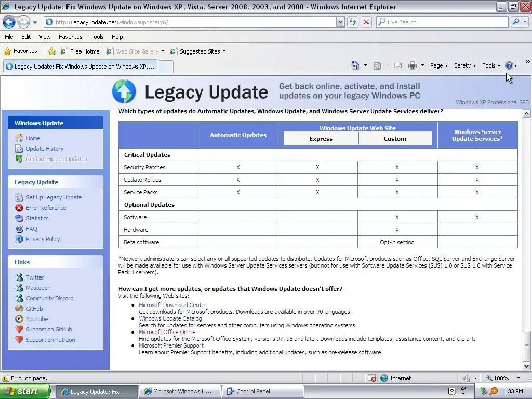Open the YouTube sidebar link

click(37, 319)
